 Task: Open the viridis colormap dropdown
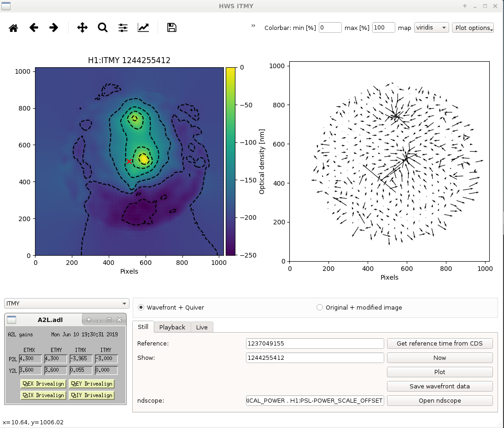(431, 28)
